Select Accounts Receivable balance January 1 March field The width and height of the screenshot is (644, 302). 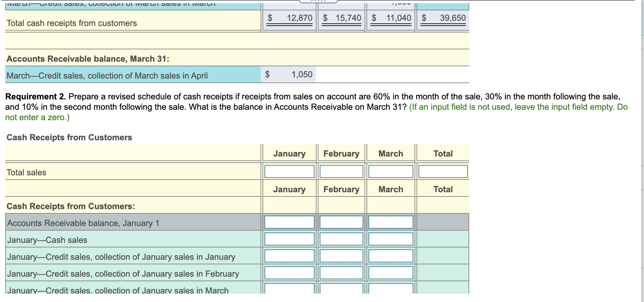tap(391, 222)
